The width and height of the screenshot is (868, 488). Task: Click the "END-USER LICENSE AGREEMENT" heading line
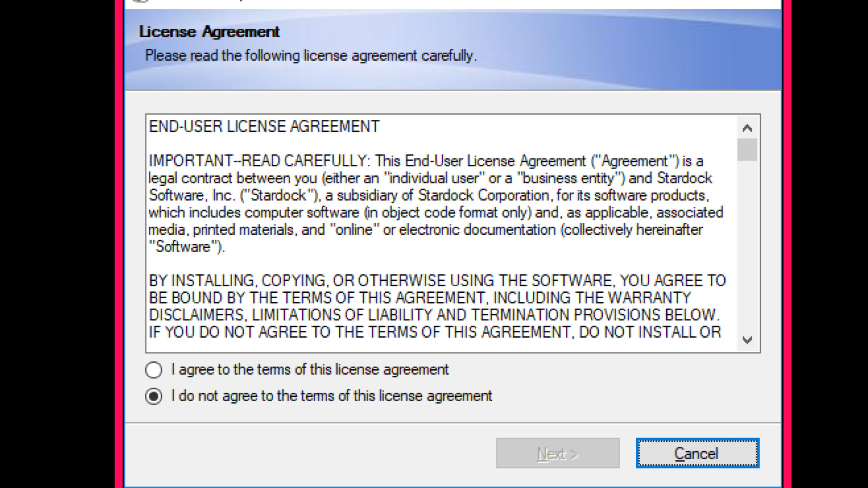tap(264, 126)
